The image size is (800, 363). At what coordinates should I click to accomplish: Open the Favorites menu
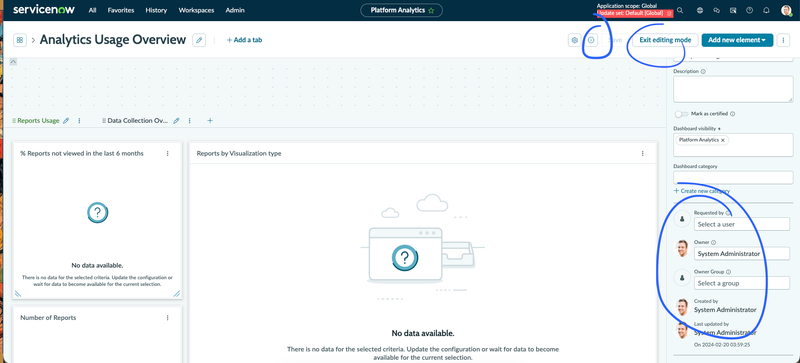coord(121,10)
